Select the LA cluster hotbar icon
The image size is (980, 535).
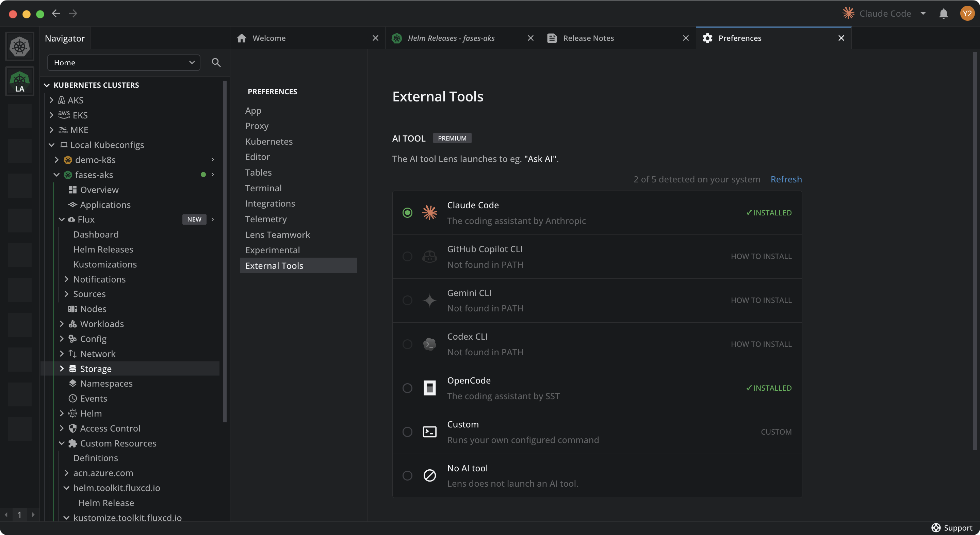click(x=19, y=81)
